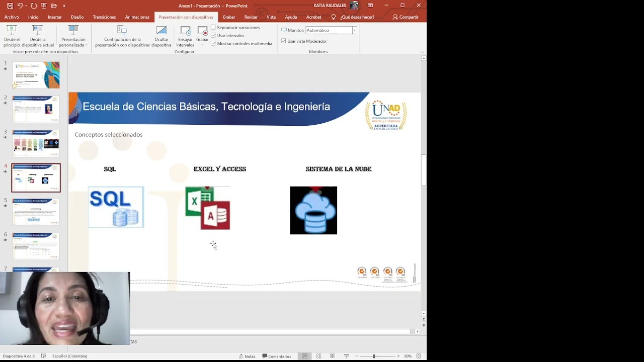Switch to the Animaciones tab
This screenshot has width=644, height=362.
pyautogui.click(x=137, y=17)
